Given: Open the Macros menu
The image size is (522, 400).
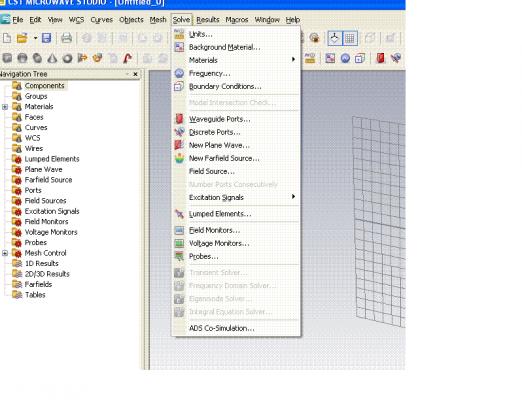Looking at the screenshot, I should (237, 20).
